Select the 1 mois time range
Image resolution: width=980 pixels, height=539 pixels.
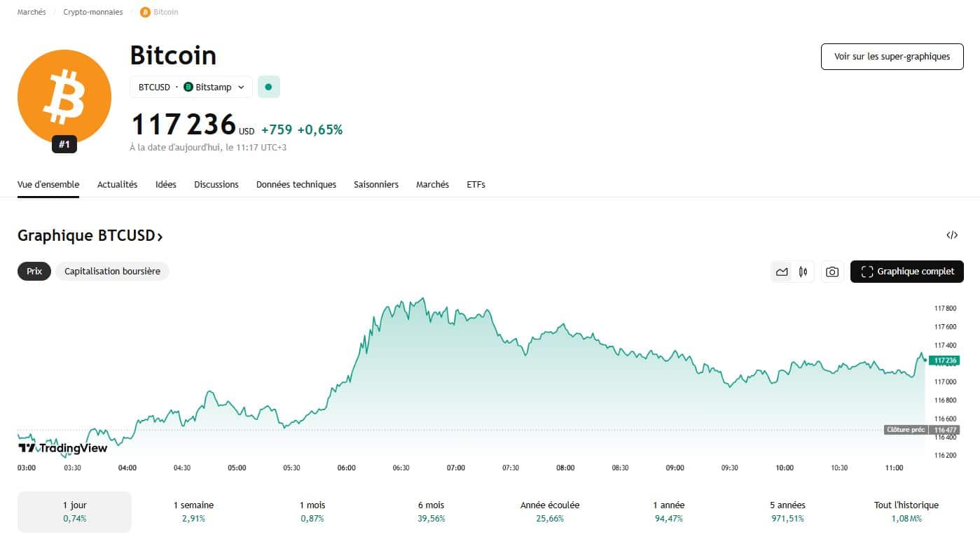(x=312, y=512)
